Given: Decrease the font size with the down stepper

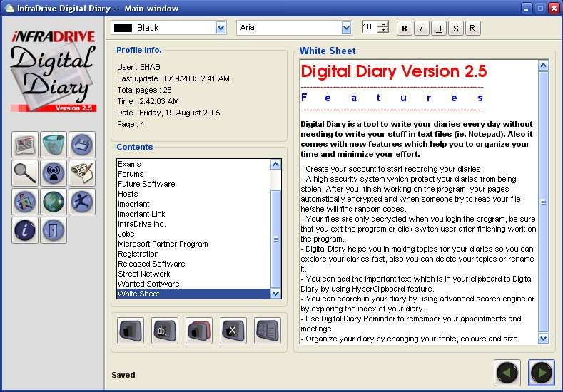Looking at the screenshot, I should [383, 30].
